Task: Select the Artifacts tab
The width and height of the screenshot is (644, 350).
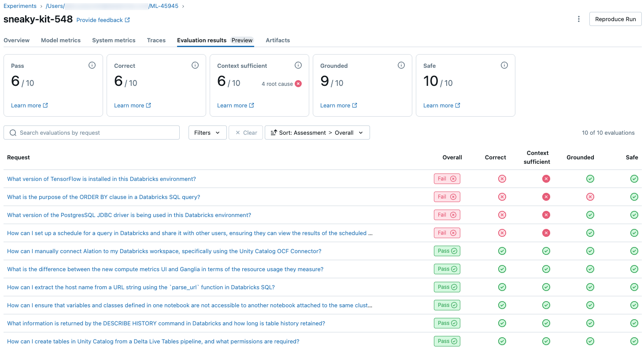Action: (x=278, y=40)
